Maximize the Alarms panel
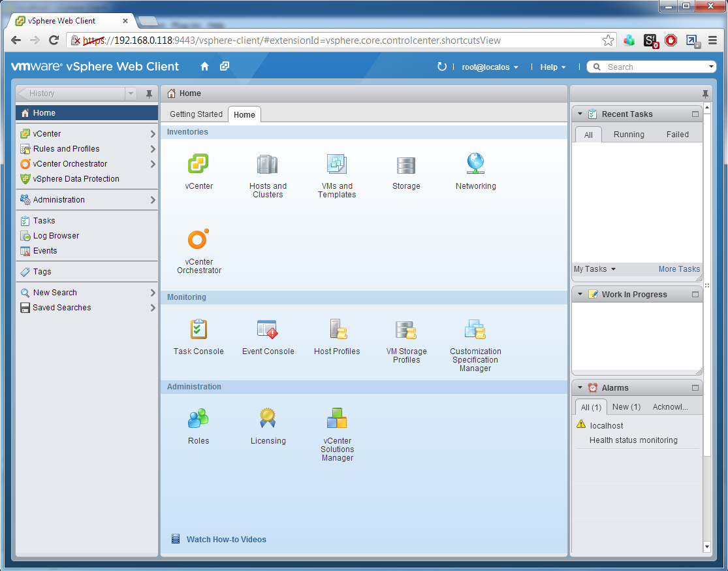 click(695, 388)
